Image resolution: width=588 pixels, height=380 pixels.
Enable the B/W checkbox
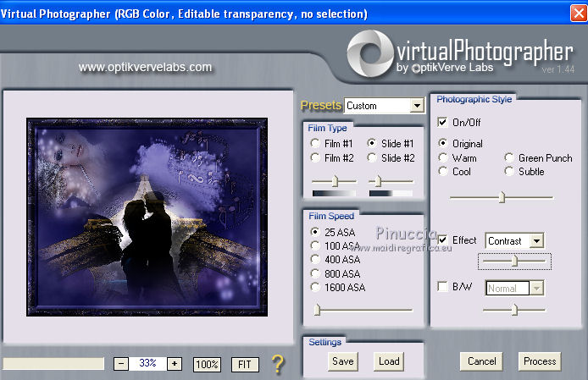click(x=442, y=287)
